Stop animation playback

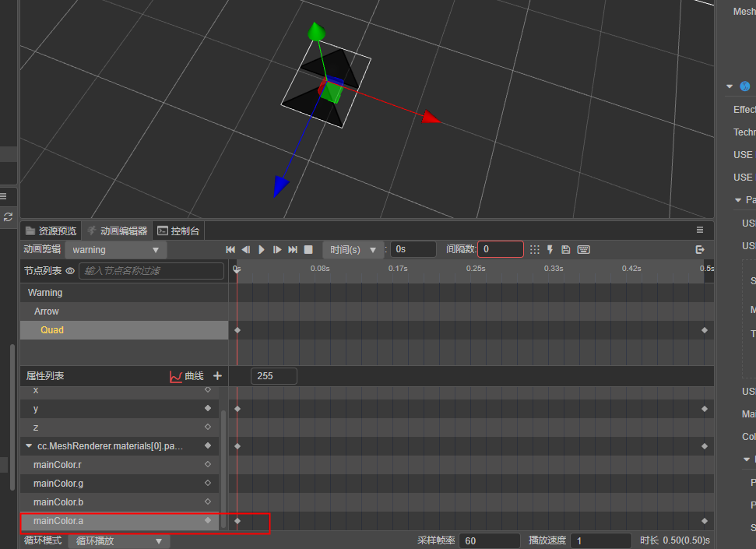(x=308, y=249)
